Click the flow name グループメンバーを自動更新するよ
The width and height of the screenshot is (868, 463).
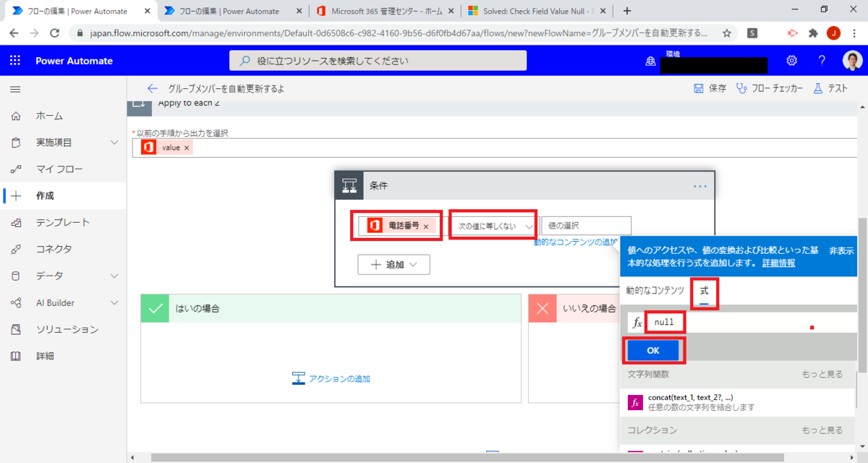226,89
